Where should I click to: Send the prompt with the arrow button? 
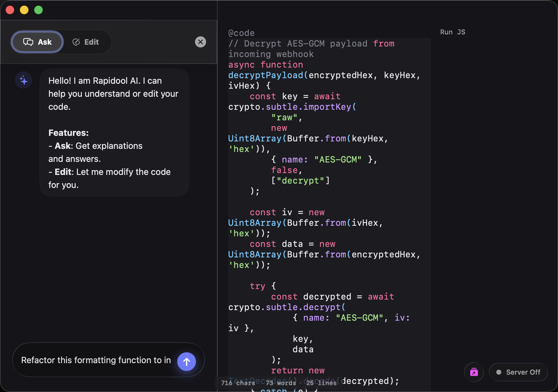point(187,361)
